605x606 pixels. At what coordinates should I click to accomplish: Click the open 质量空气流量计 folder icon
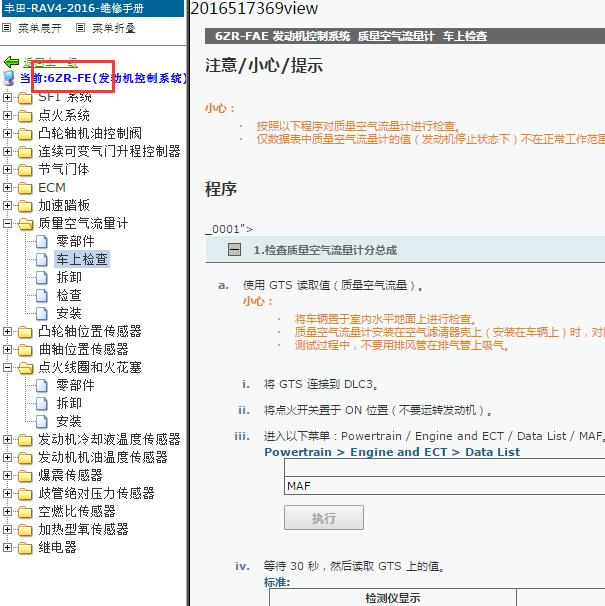pyautogui.click(x=26, y=224)
